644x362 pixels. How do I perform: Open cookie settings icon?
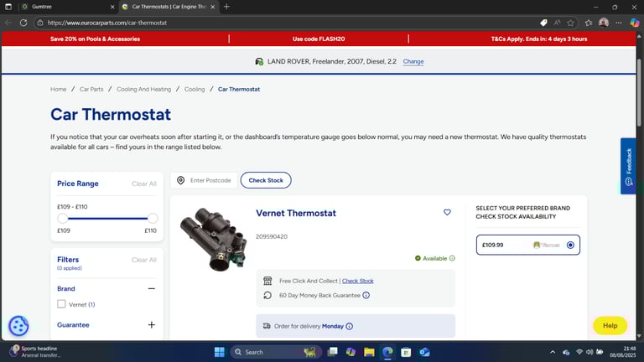coord(18,326)
